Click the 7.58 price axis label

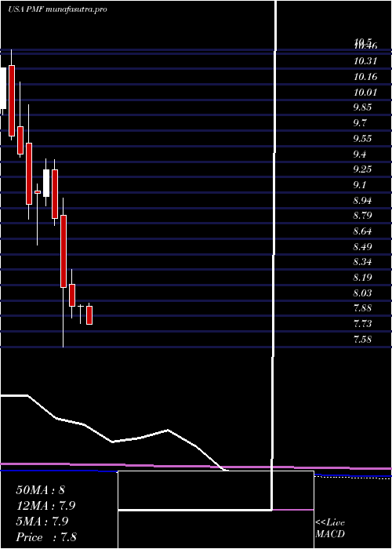362,340
